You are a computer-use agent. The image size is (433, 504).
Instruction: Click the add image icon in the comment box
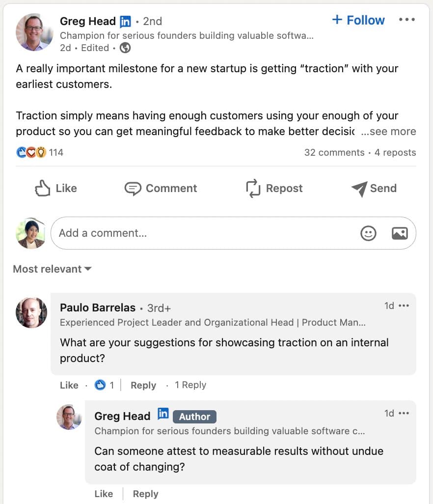(x=400, y=233)
